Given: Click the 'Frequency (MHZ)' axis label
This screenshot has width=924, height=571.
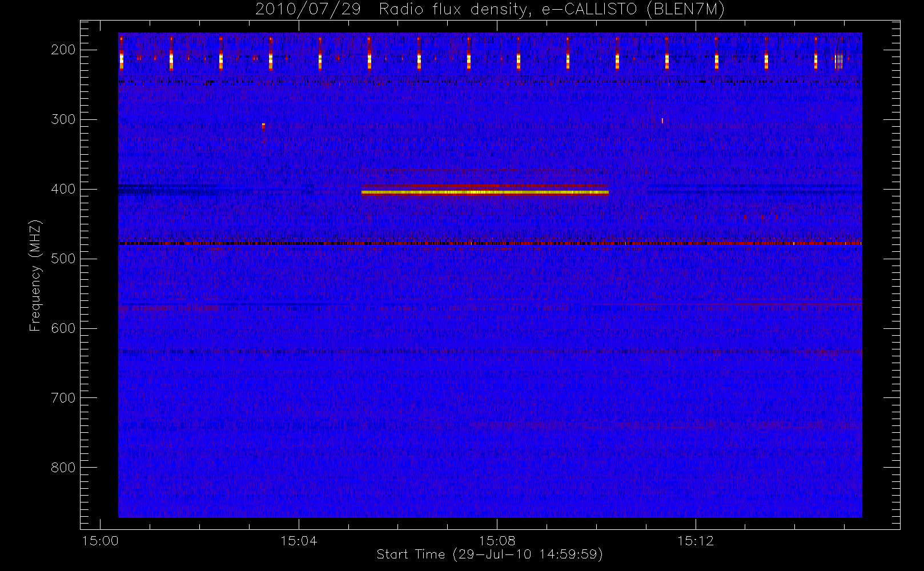Looking at the screenshot, I should click(35, 275).
